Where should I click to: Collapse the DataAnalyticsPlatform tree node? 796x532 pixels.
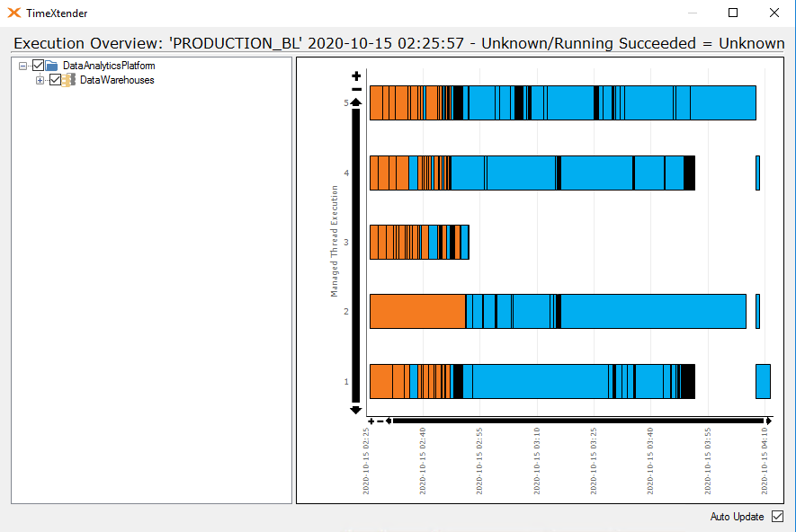tap(22, 66)
